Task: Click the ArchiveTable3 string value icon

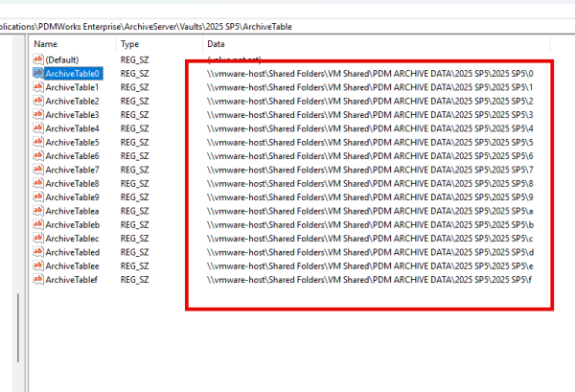Action: (x=38, y=114)
